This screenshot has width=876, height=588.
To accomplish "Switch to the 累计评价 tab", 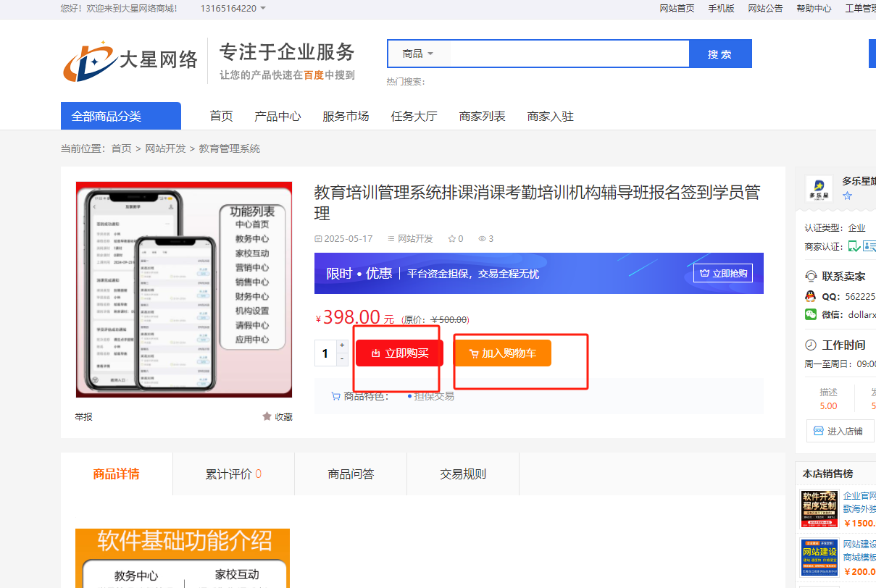I will coord(233,474).
